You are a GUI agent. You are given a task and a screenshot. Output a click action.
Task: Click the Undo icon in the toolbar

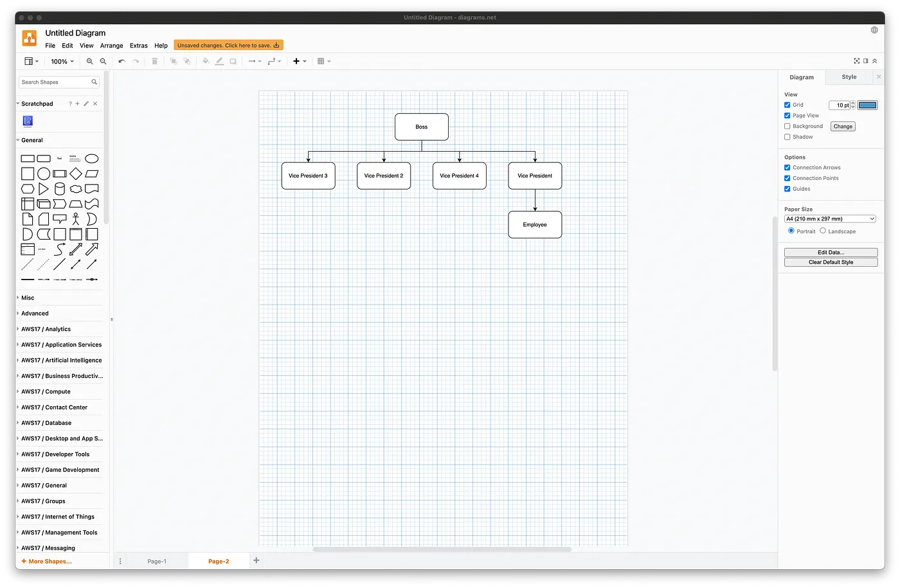(122, 61)
